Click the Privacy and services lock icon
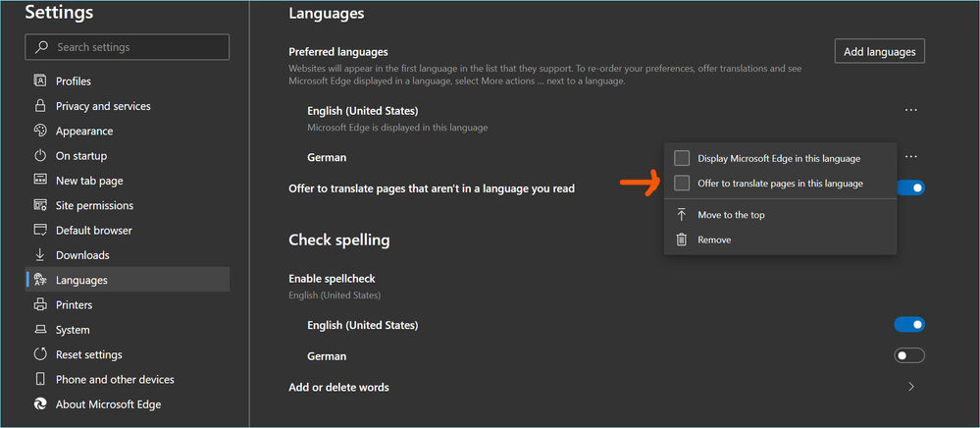Screen dimensions: 980x428 (x=40, y=106)
